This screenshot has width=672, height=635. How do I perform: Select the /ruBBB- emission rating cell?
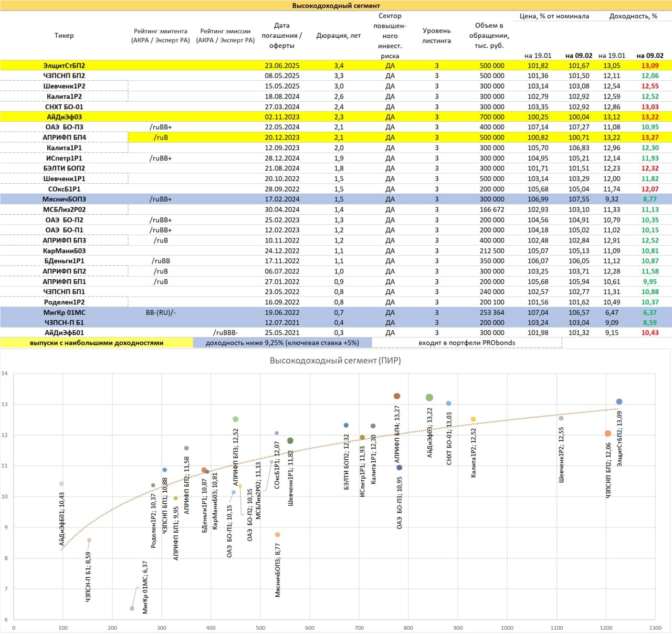[225, 333]
